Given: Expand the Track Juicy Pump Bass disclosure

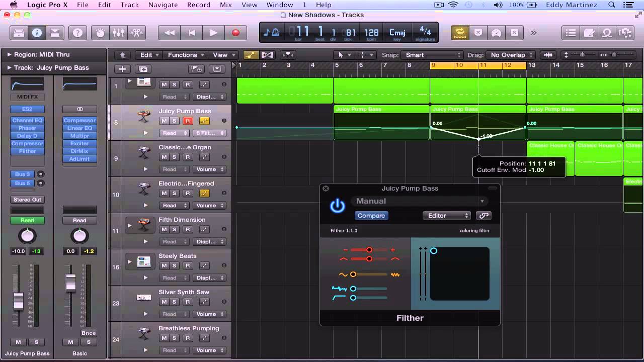Looking at the screenshot, I should (x=9, y=67).
